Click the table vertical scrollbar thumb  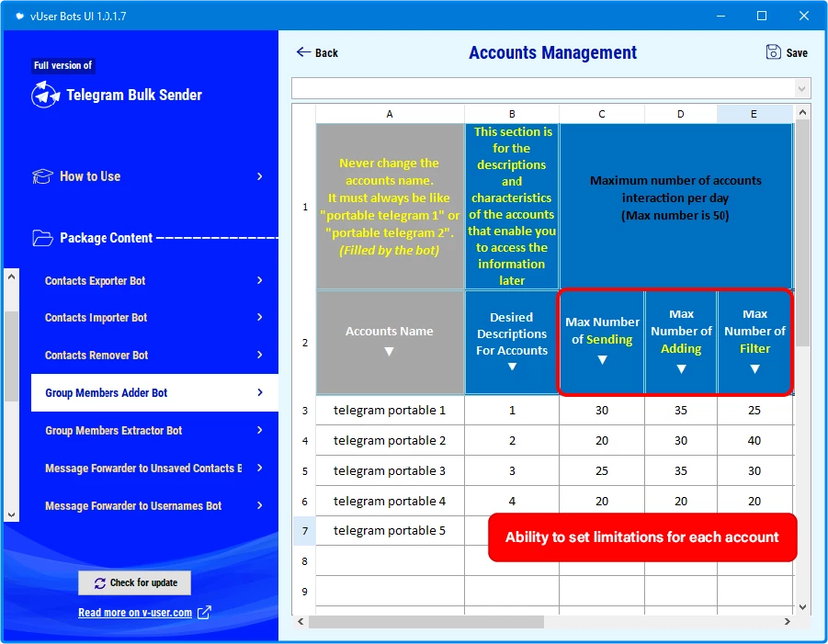pyautogui.click(x=802, y=232)
